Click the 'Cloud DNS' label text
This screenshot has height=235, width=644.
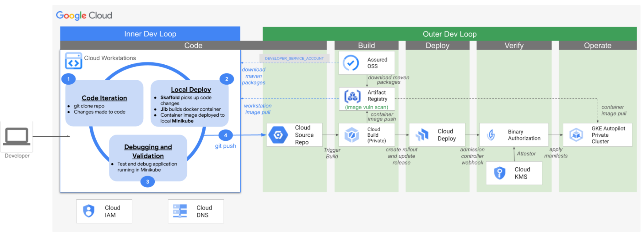204,211
